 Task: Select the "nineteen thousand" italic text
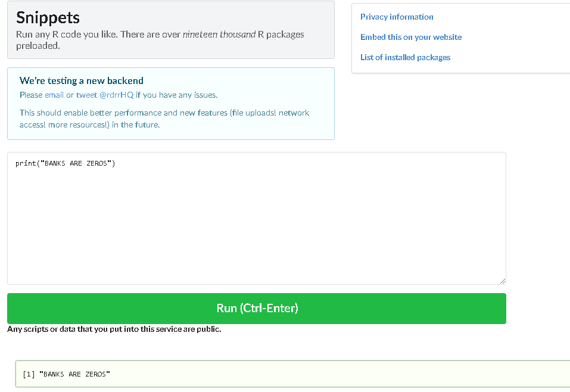coord(219,35)
